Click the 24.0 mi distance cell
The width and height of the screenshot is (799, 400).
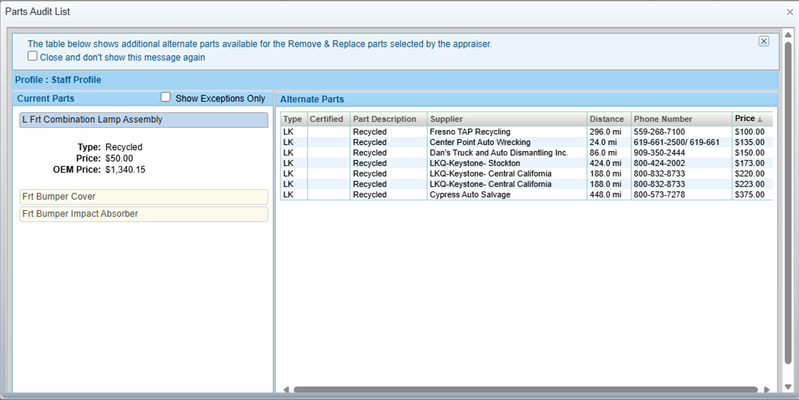pos(609,142)
